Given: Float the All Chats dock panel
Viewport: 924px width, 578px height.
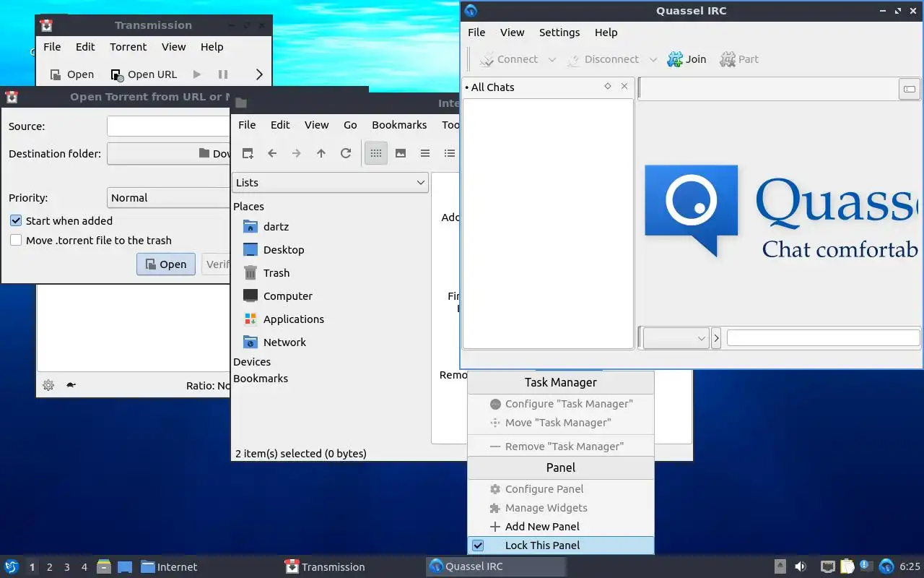Looking at the screenshot, I should (608, 86).
